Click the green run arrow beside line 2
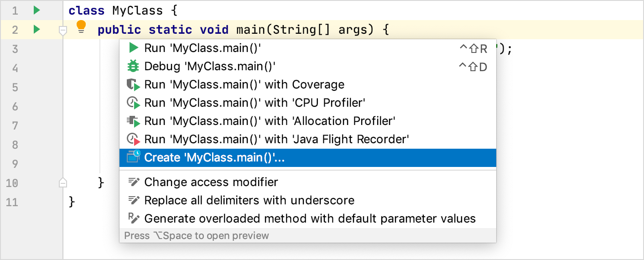This screenshot has width=644, height=260. click(x=37, y=30)
